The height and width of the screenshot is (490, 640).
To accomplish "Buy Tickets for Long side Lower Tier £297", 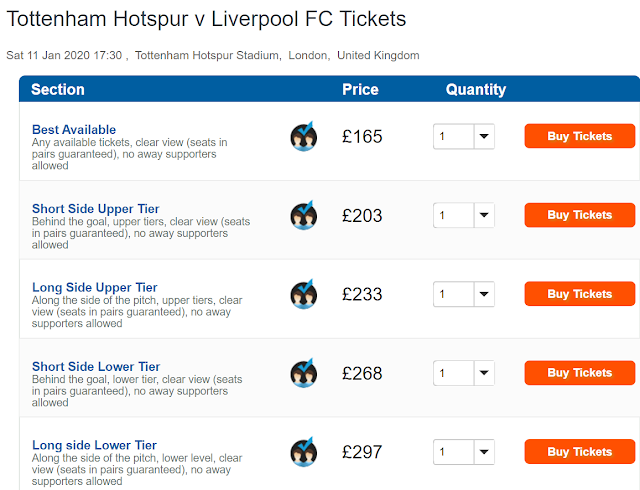I will pos(580,452).
